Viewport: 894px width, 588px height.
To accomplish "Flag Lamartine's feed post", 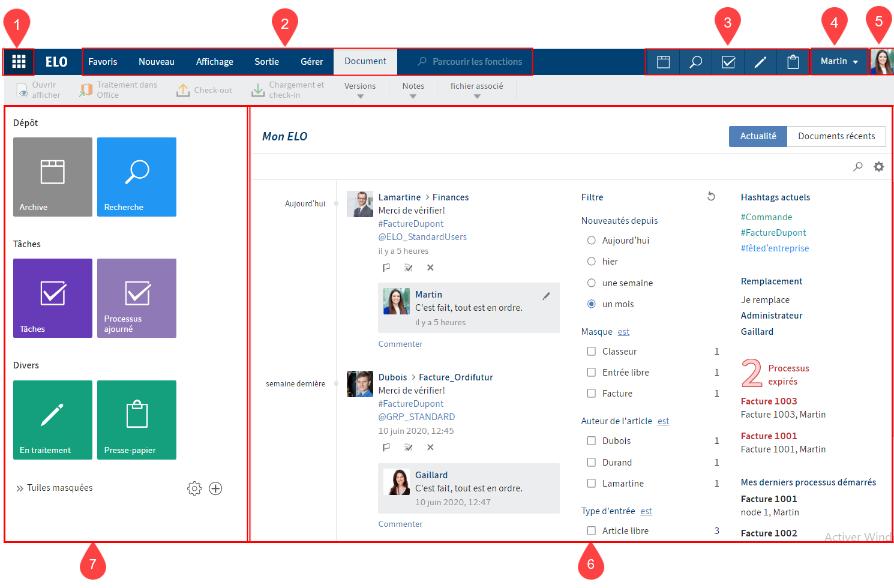I will click(x=386, y=267).
